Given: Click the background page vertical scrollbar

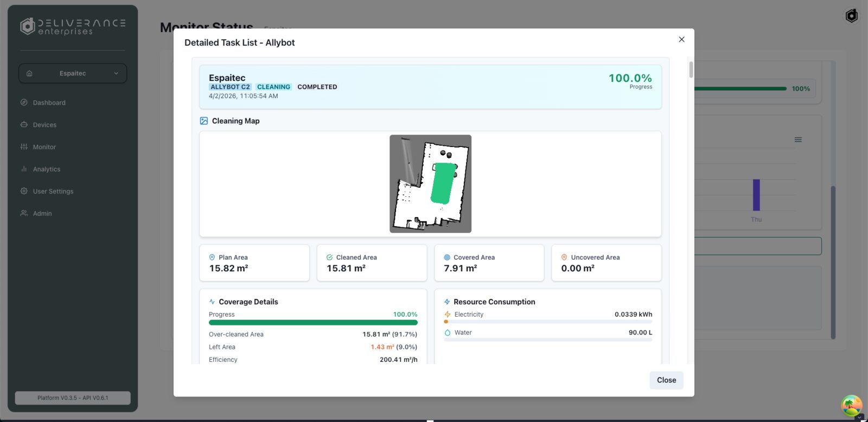Looking at the screenshot, I should click(x=833, y=263).
